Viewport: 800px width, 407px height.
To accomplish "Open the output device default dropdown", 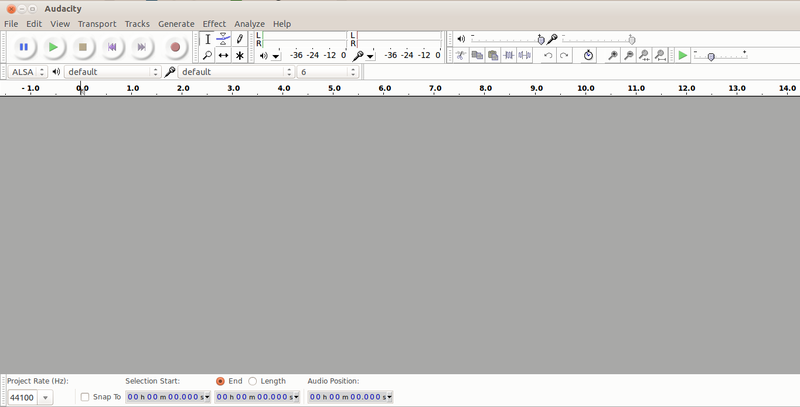I will [x=113, y=72].
